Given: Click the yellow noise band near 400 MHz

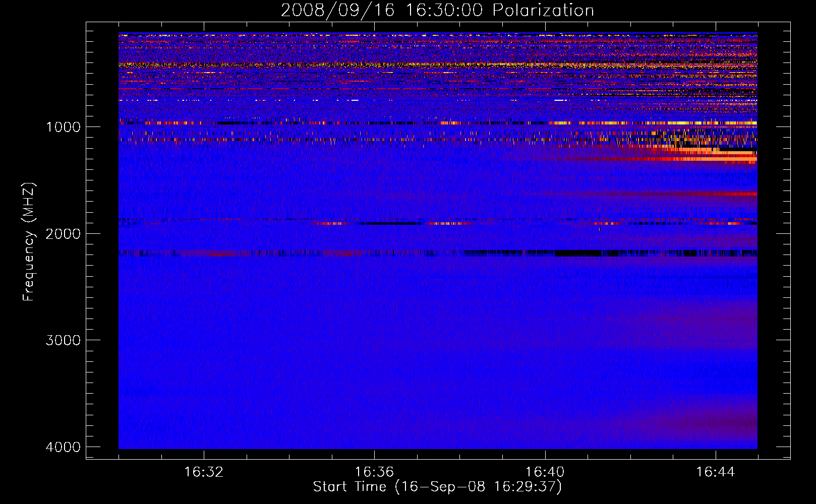Looking at the screenshot, I should 438,65.
